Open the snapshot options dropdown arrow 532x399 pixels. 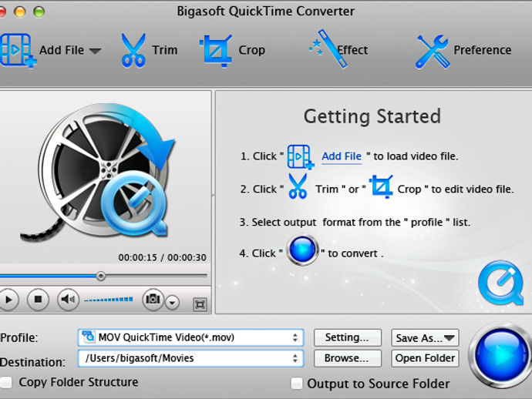pyautogui.click(x=173, y=303)
